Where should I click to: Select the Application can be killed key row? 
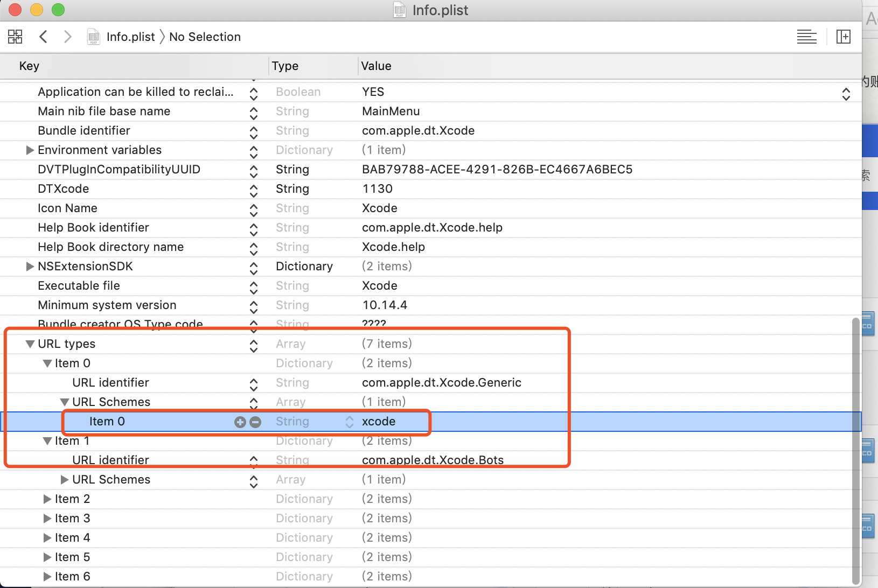[x=135, y=92]
